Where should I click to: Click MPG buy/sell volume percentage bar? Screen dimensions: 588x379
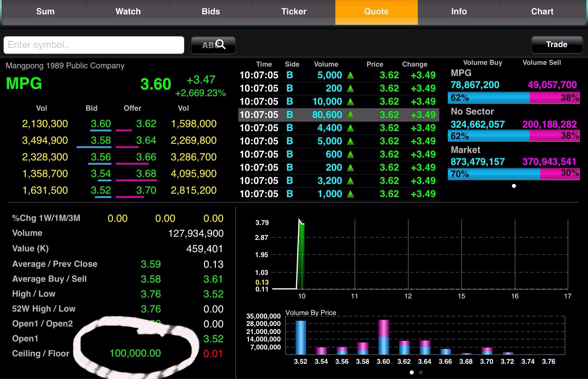click(514, 98)
